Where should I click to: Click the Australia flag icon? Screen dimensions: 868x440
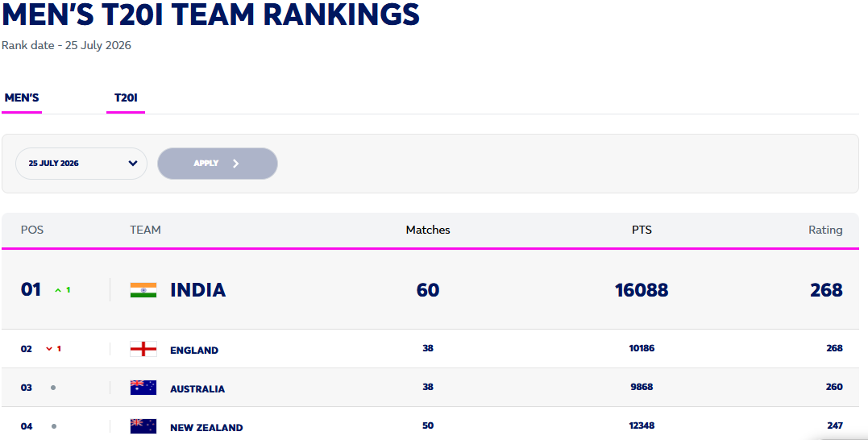point(143,388)
